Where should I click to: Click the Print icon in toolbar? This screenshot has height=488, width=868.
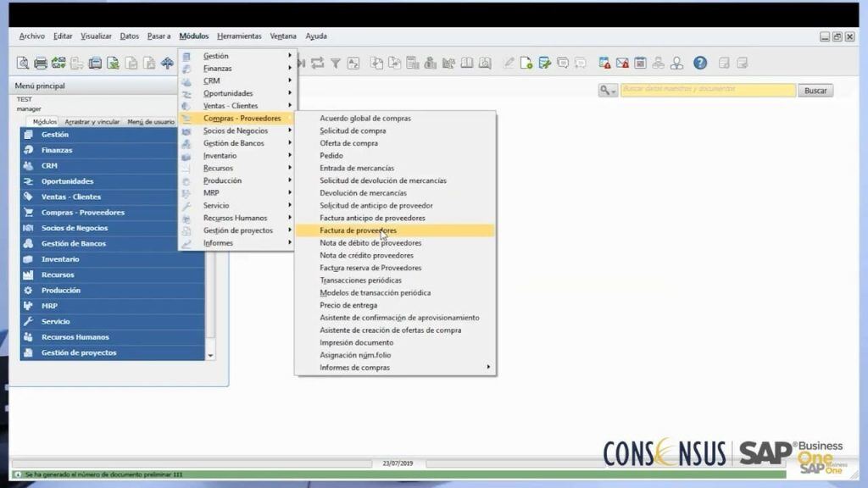40,63
